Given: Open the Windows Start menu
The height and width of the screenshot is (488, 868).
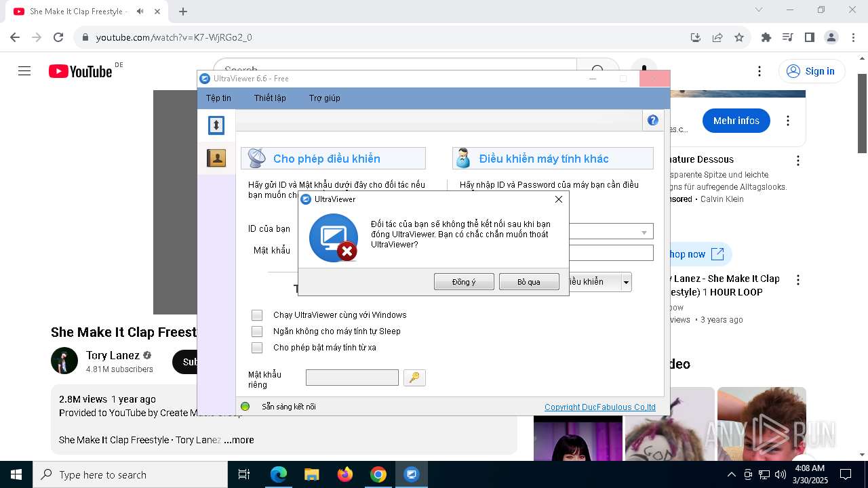Looking at the screenshot, I should tap(16, 474).
